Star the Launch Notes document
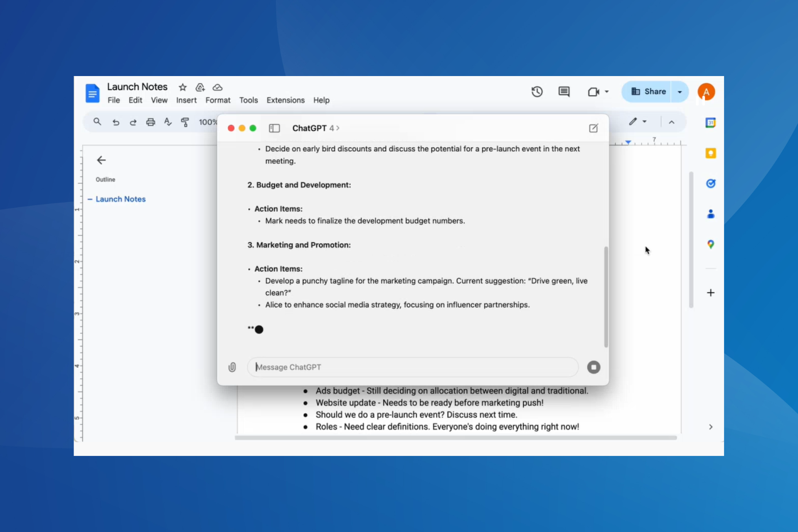798x532 pixels. point(182,87)
